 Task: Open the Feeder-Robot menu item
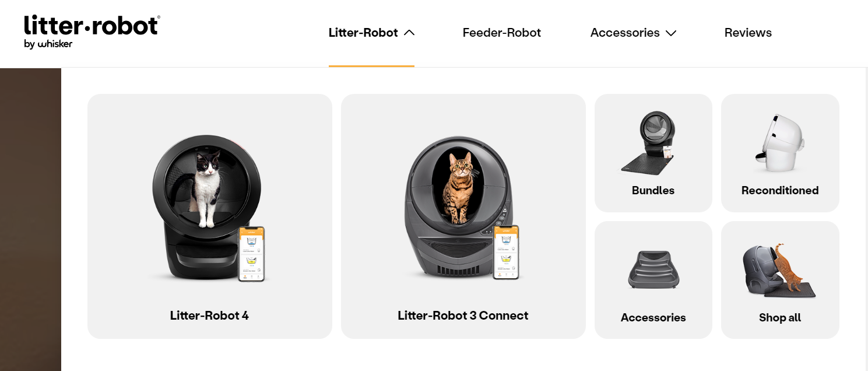(502, 33)
